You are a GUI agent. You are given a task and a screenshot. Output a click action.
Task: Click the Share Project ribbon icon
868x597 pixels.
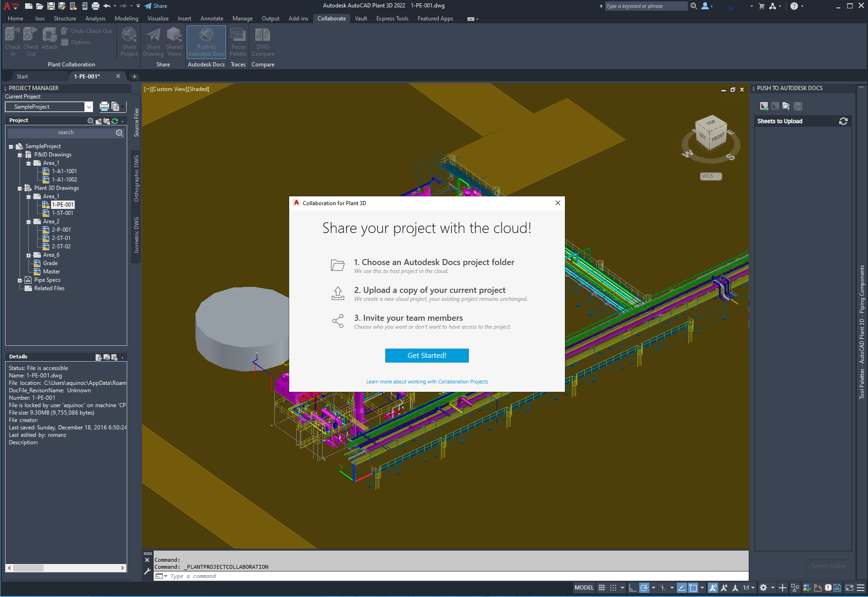point(129,42)
